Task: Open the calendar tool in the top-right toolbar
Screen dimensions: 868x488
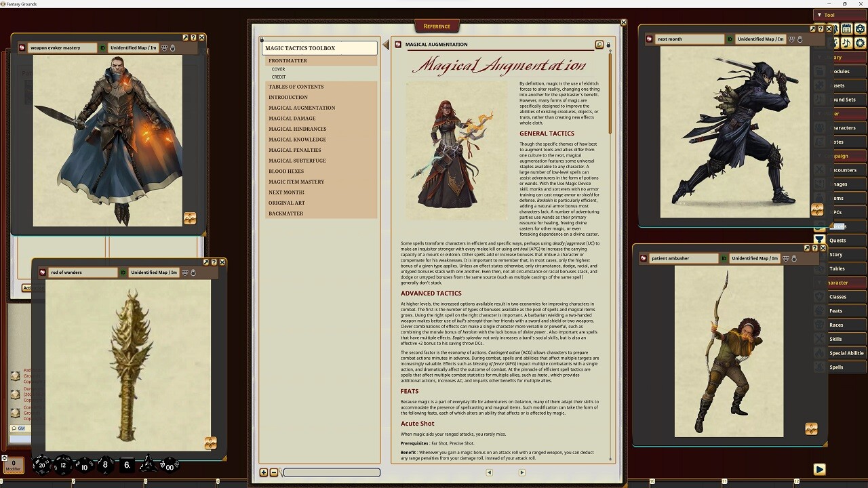Action: (x=846, y=29)
